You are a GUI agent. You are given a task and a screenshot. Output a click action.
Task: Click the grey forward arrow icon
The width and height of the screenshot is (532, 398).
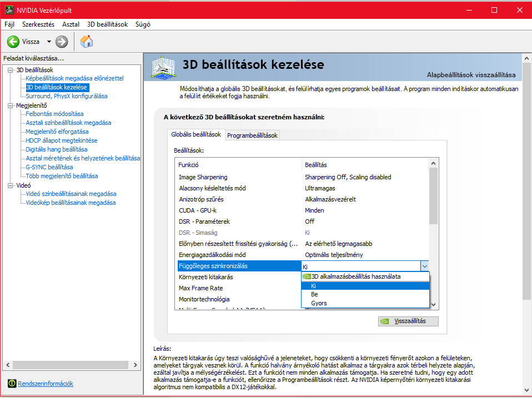[62, 42]
